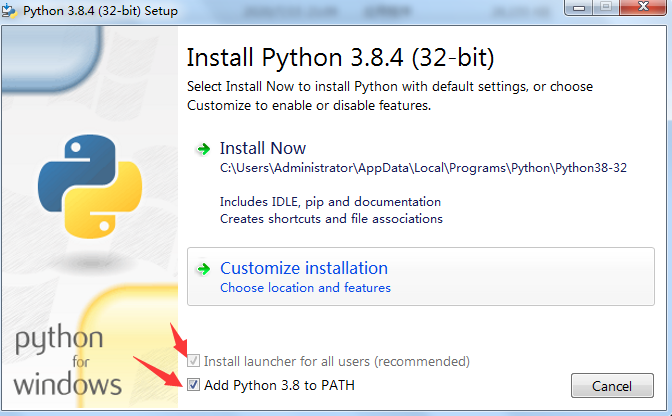Click the blue and yellow Python logo
672x416 pixels.
click(x=90, y=186)
